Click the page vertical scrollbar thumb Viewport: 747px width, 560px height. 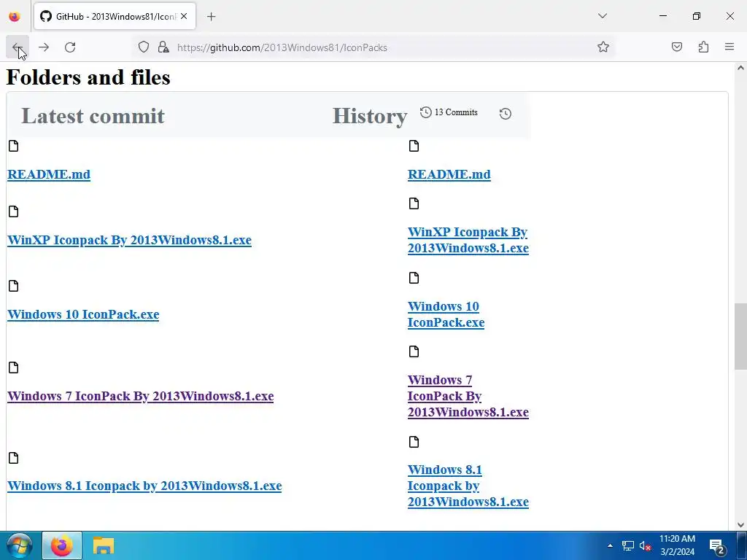740,336
